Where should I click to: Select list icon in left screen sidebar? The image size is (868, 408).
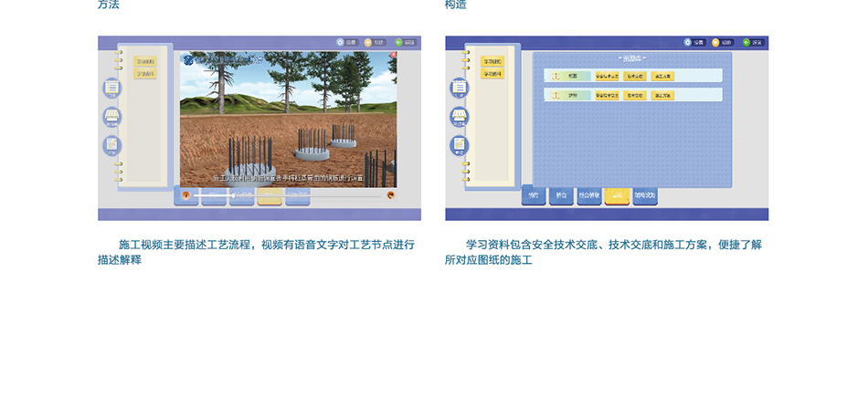coord(111,89)
